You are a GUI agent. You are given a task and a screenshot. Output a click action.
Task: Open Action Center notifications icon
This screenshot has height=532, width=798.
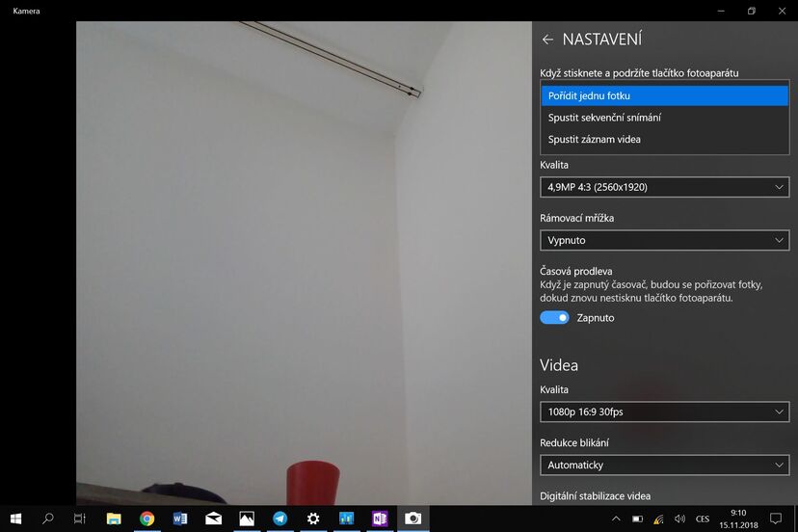(776, 519)
